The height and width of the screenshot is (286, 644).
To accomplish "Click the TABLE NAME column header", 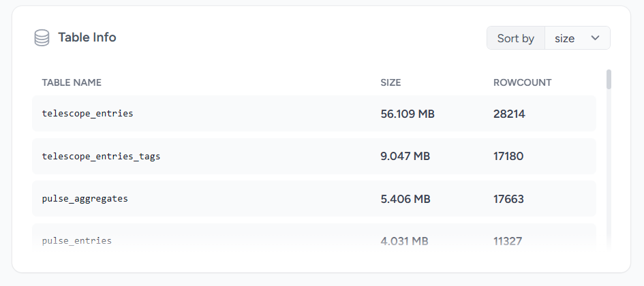I will [72, 82].
